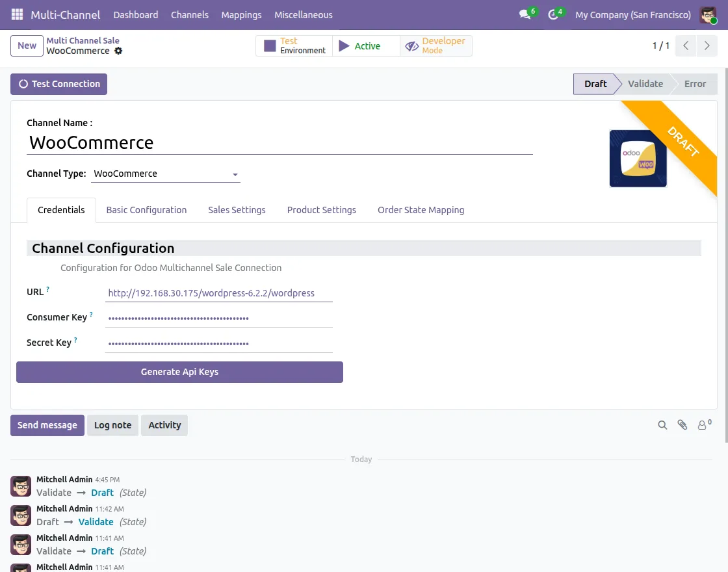This screenshot has height=572, width=728.
Task: Switch to Basic Configuration tab
Action: [x=146, y=210]
